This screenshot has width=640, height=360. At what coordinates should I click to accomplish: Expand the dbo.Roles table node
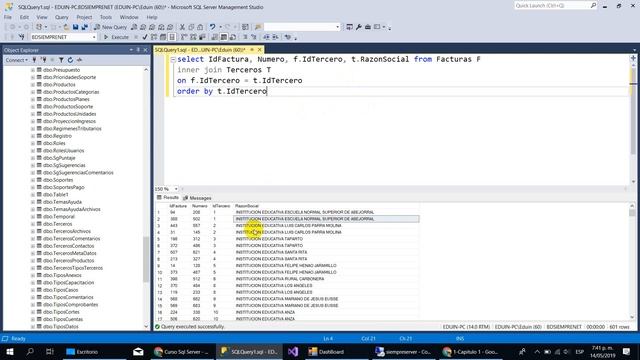[33, 143]
